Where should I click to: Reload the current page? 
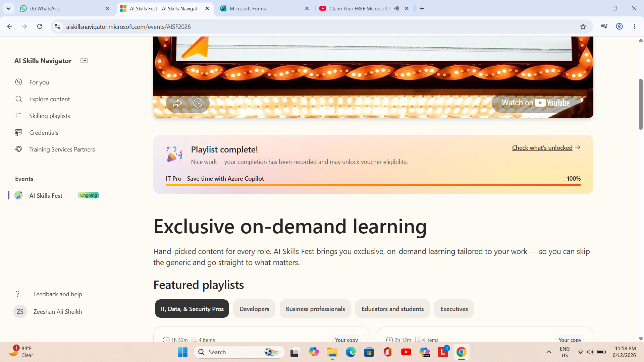point(40,26)
